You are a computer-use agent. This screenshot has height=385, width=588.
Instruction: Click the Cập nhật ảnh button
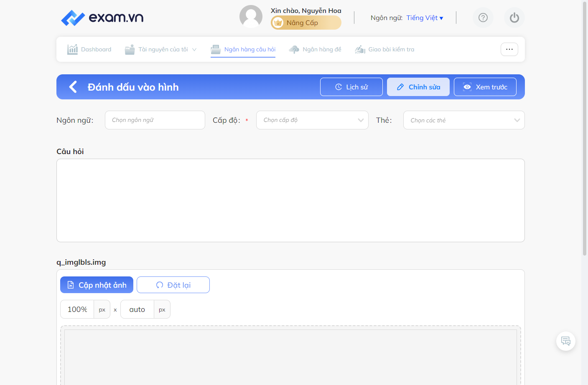pos(97,285)
